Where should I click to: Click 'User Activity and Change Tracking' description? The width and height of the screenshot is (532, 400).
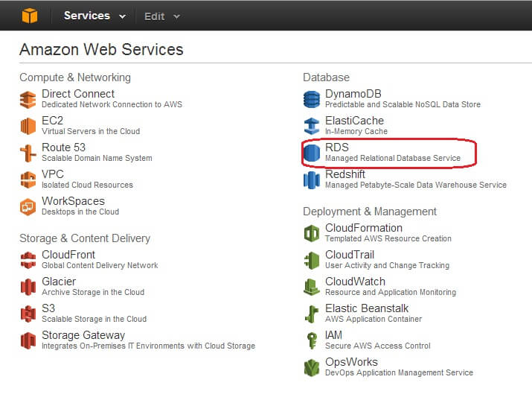[x=387, y=265]
